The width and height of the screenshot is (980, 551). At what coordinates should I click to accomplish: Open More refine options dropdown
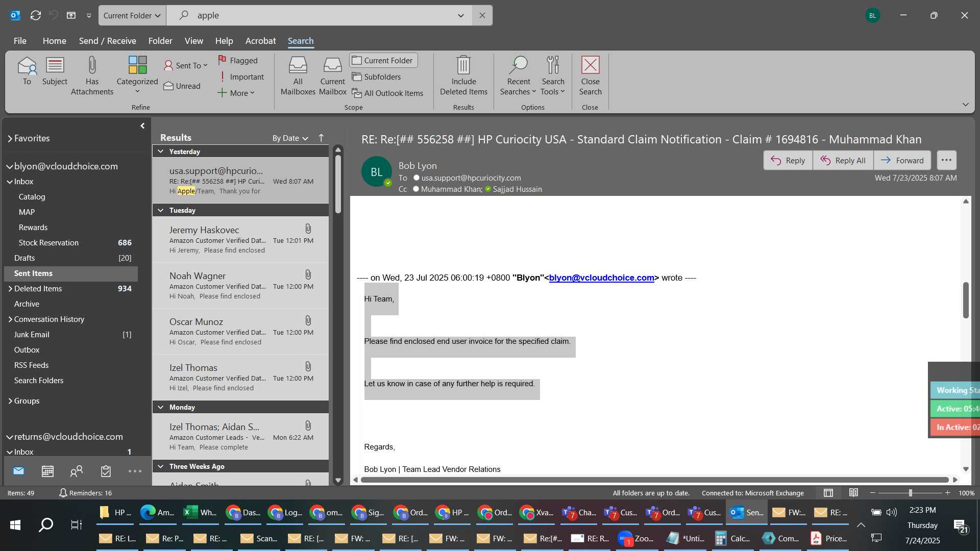(x=236, y=93)
